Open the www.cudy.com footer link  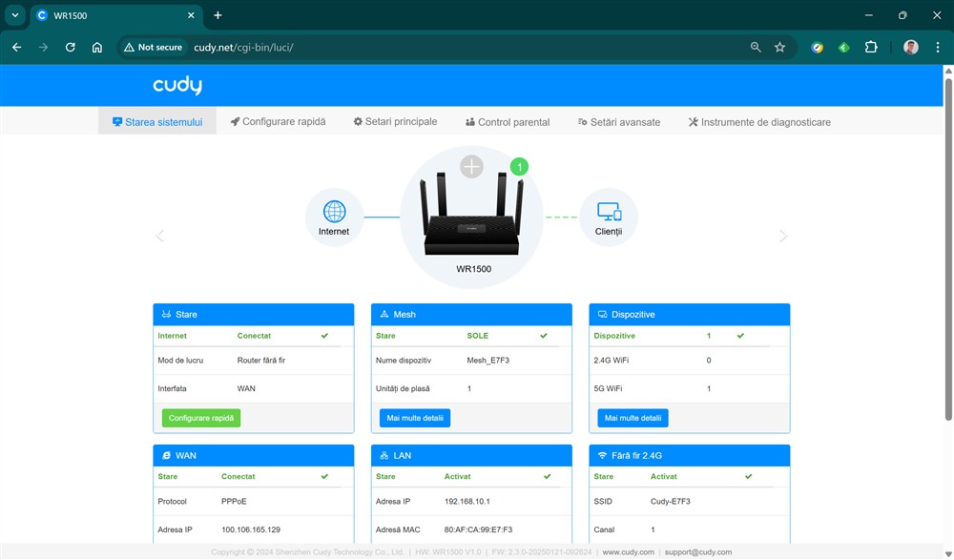coord(629,552)
